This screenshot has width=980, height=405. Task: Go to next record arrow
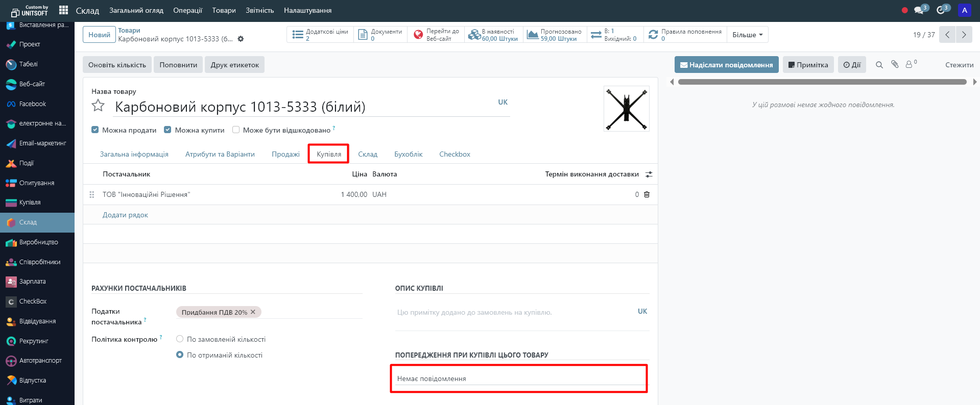coord(964,35)
